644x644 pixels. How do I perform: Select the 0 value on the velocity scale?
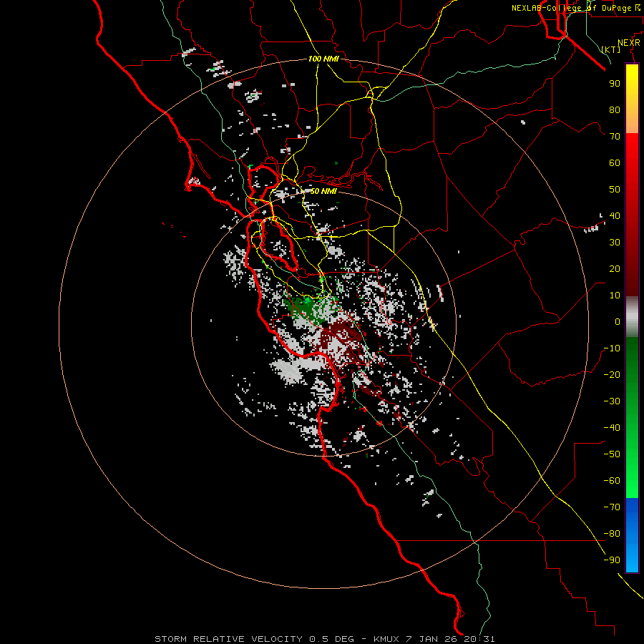click(618, 321)
